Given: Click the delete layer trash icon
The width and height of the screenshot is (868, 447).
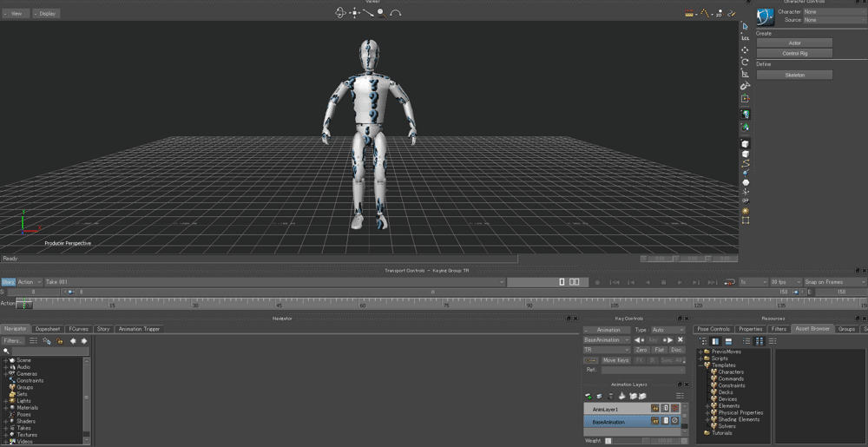Looking at the screenshot, I should pos(610,396).
